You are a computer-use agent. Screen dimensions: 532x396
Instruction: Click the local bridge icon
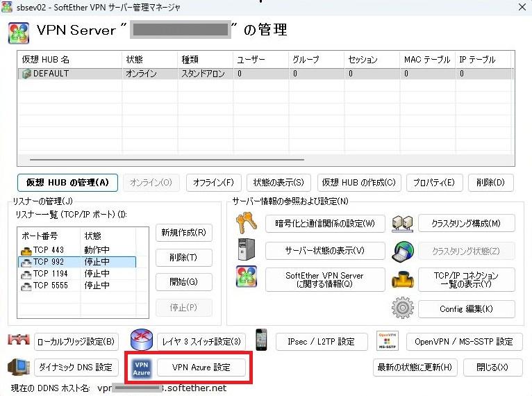click(19, 340)
